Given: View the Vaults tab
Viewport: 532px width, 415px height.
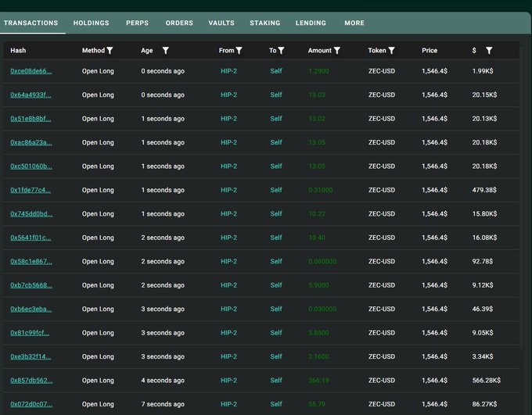Looking at the screenshot, I should [x=221, y=23].
